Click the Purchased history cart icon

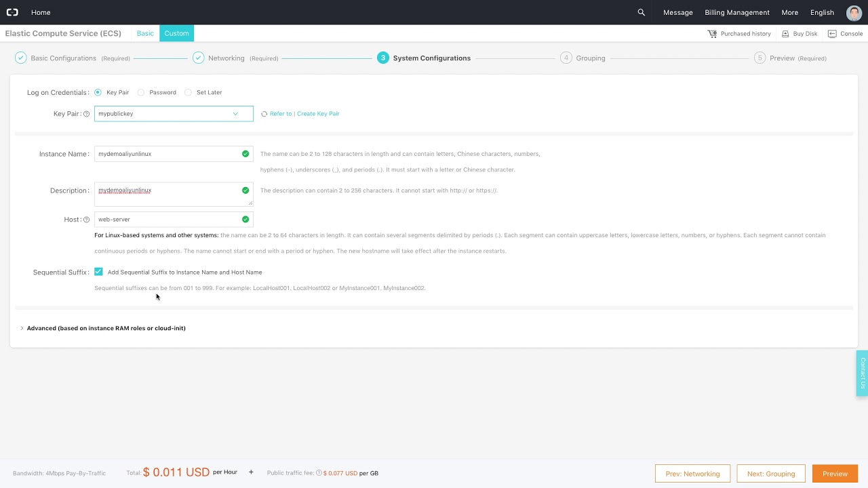(x=712, y=33)
